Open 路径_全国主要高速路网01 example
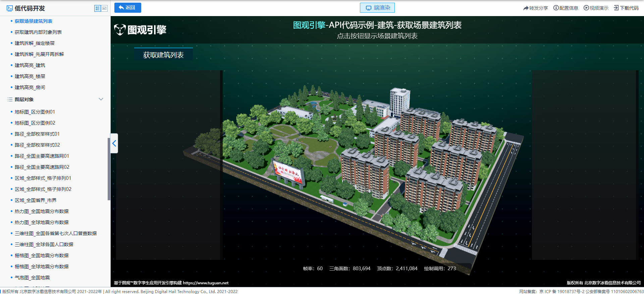Image resolution: width=644 pixels, height=294 pixels. click(x=42, y=156)
